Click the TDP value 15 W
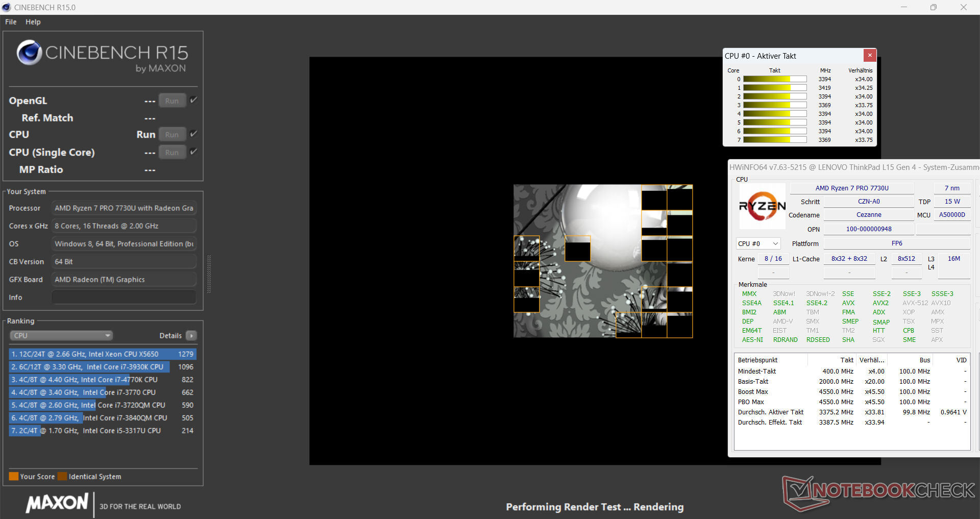The width and height of the screenshot is (980, 519). [952, 202]
